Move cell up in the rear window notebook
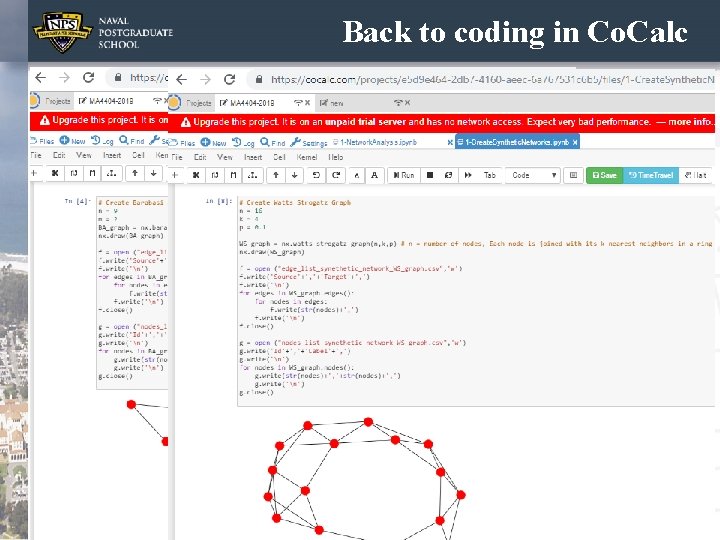Screen dimensions: 720x540 click(x=135, y=173)
